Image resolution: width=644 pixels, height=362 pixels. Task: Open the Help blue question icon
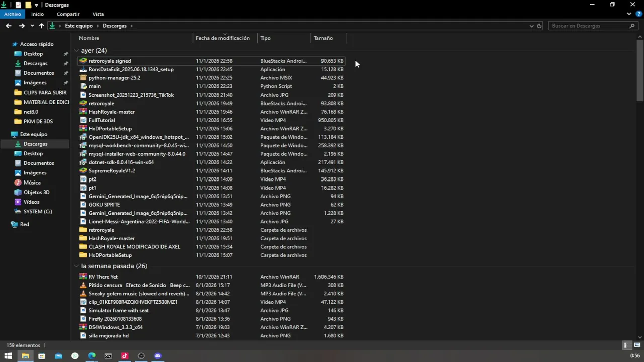click(639, 14)
